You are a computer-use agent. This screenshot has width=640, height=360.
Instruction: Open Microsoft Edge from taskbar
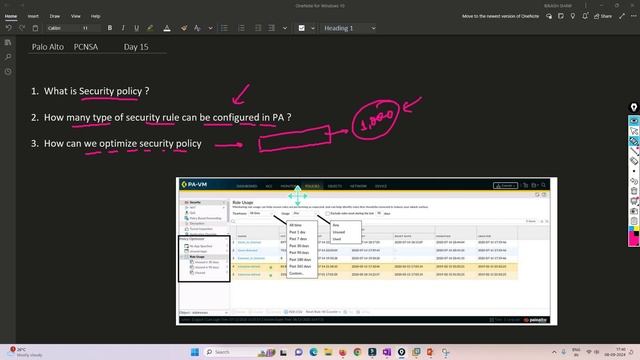pos(313,352)
